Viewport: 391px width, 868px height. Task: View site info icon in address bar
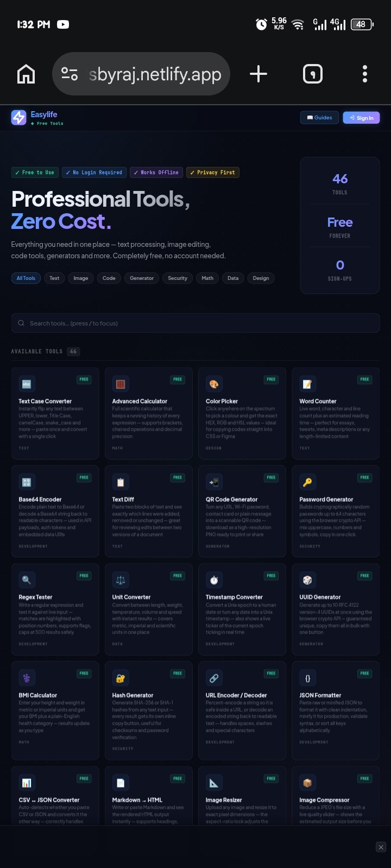70,74
